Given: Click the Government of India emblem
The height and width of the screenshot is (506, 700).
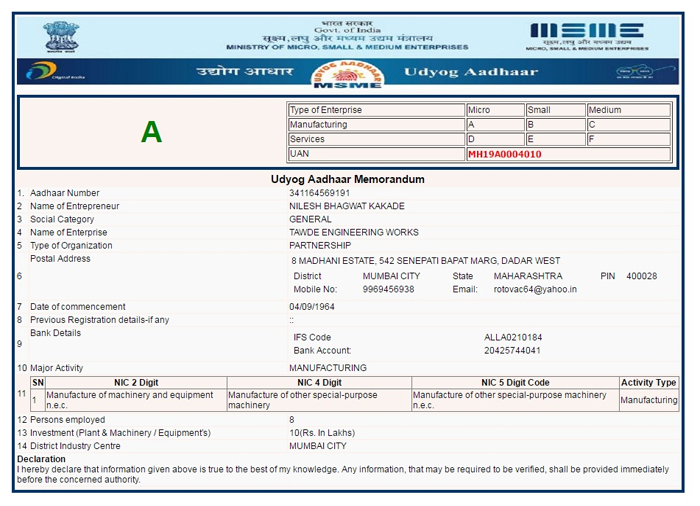Looking at the screenshot, I should [61, 38].
